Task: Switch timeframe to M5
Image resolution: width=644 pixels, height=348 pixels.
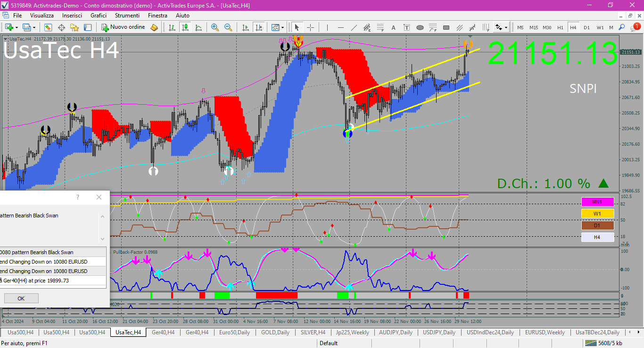Action: pos(520,27)
